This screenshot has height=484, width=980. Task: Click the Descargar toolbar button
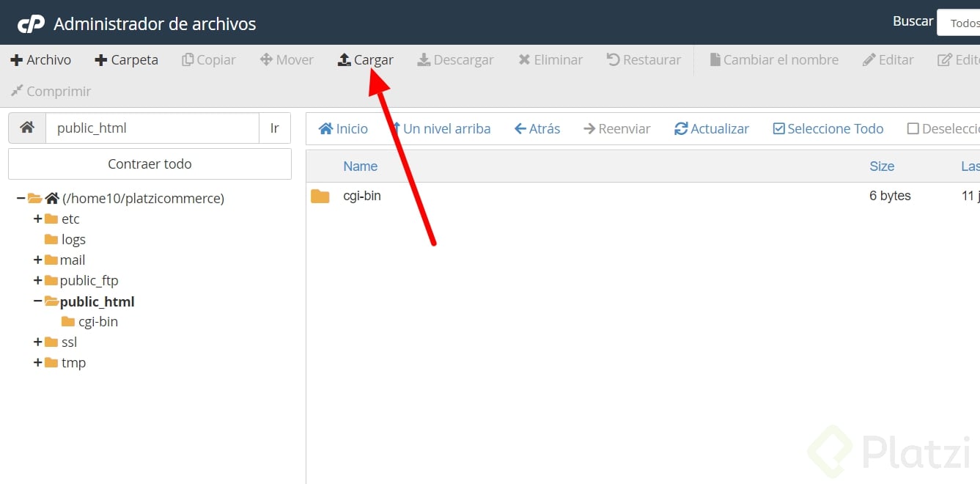[x=455, y=60]
